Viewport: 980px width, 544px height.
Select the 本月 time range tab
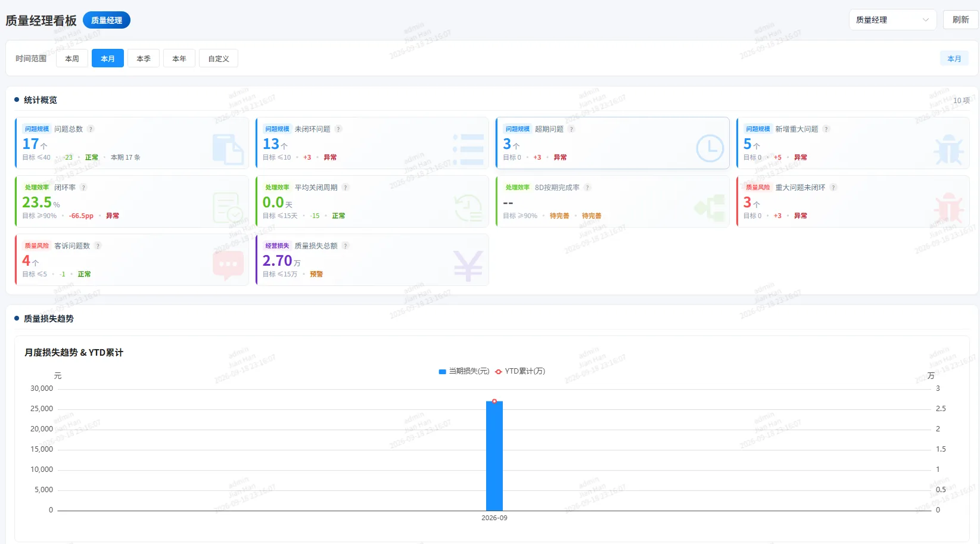point(108,58)
